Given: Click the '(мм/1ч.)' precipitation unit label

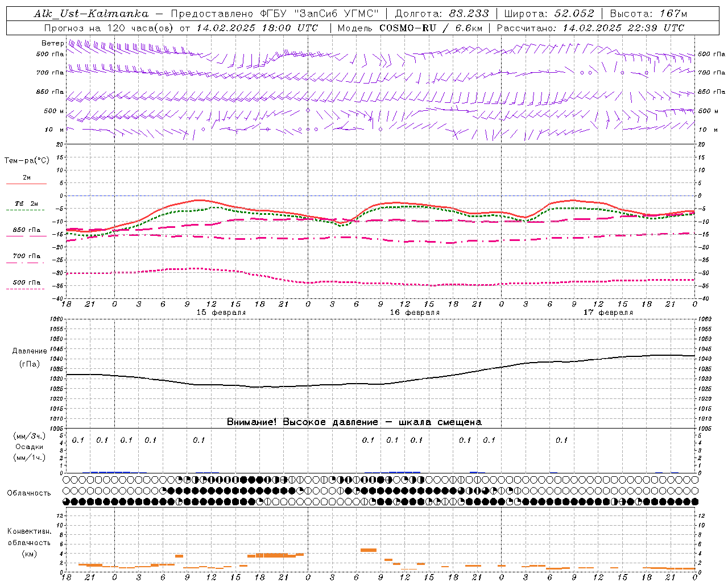Looking at the screenshot, I should (30, 458).
